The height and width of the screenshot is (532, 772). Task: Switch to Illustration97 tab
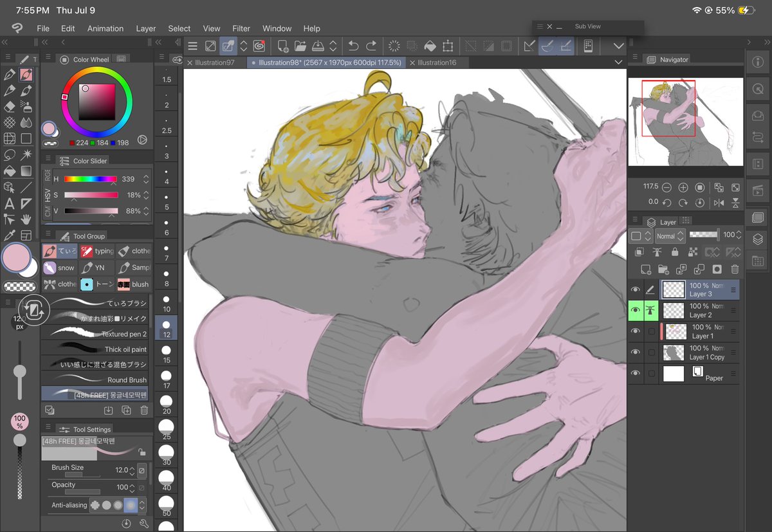pos(215,62)
